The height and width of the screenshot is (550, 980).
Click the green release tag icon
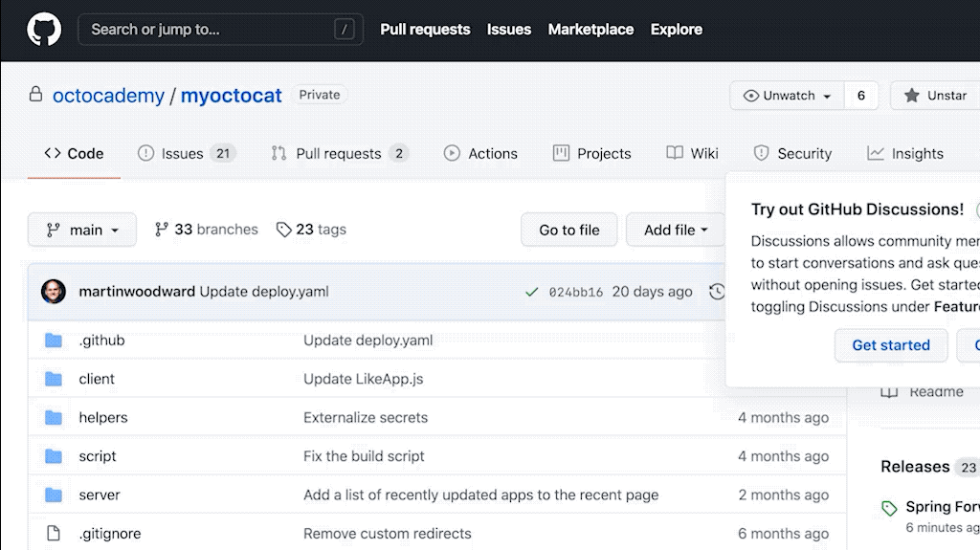tap(889, 508)
